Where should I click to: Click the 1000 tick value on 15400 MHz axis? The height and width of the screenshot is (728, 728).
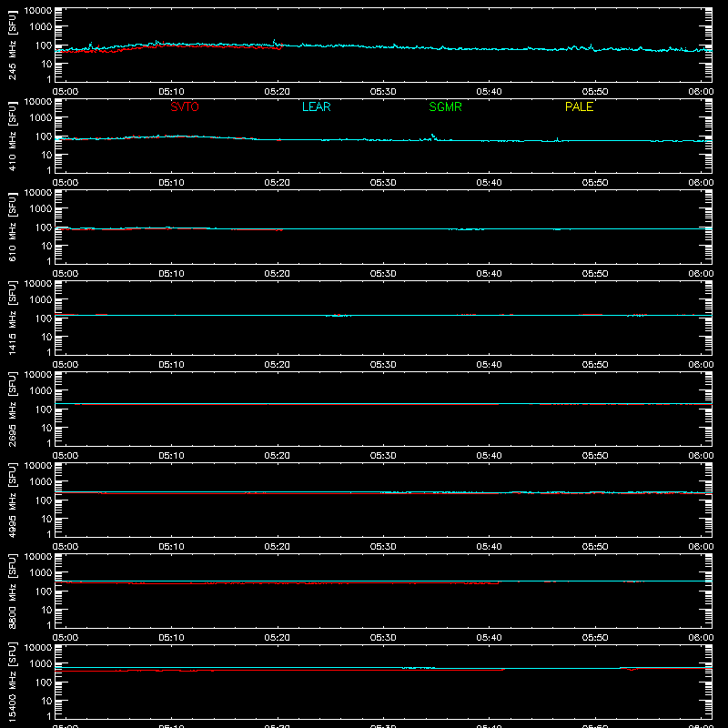pos(41,664)
